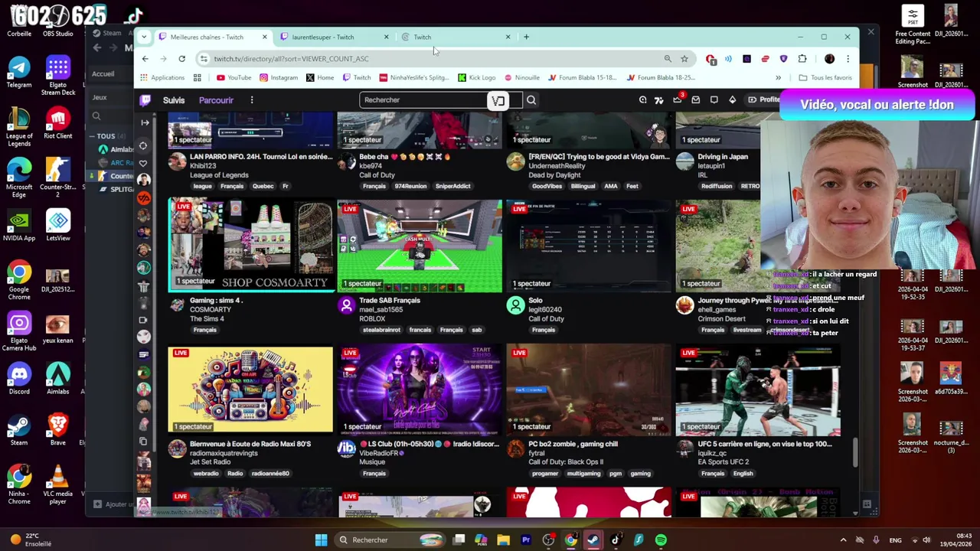Expand the followed channels sidebar arrow
980x551 pixels.
(x=144, y=122)
